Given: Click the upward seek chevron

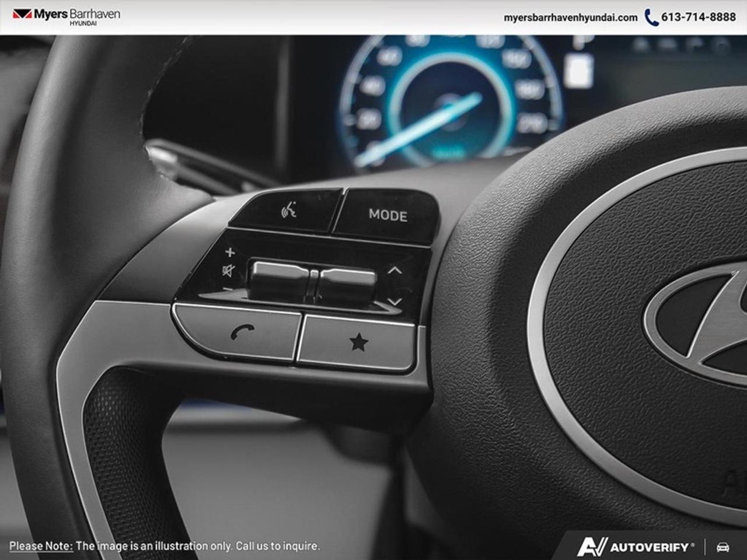Looking at the screenshot, I should 394,269.
